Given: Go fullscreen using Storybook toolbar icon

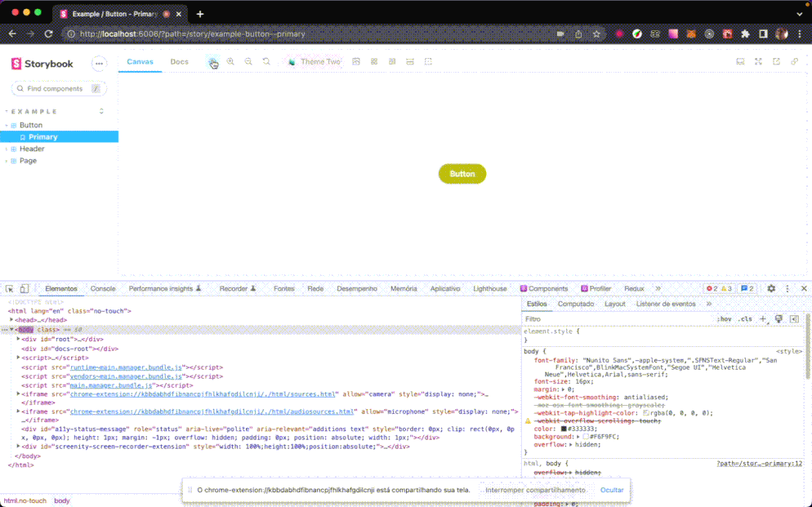Looking at the screenshot, I should [758, 62].
